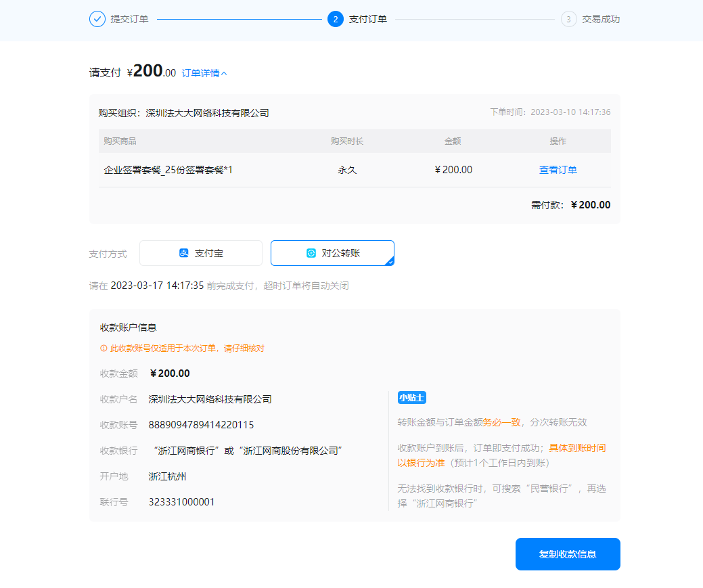Open 查看订单 link
The width and height of the screenshot is (703, 588).
pyautogui.click(x=558, y=170)
